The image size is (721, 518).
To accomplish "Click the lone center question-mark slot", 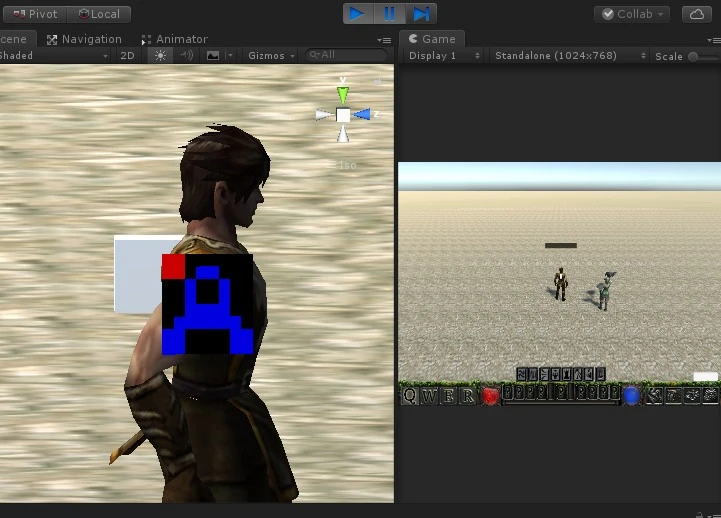I will click(562, 393).
